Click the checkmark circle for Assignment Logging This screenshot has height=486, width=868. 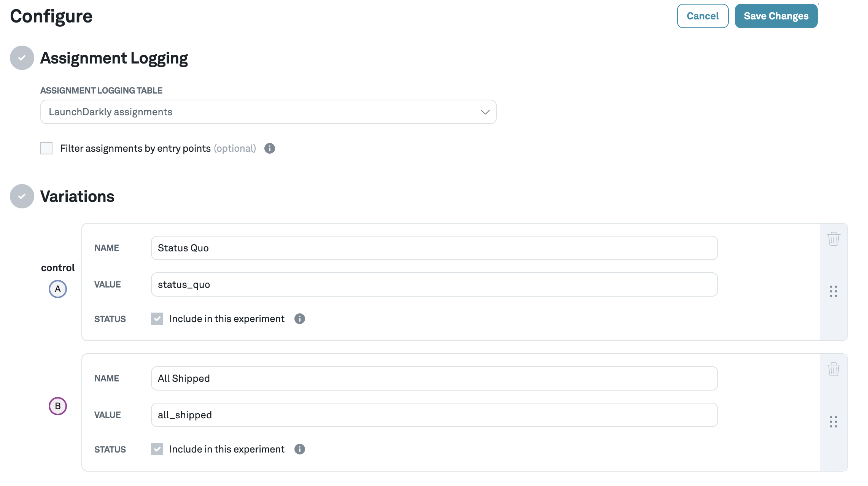click(22, 58)
